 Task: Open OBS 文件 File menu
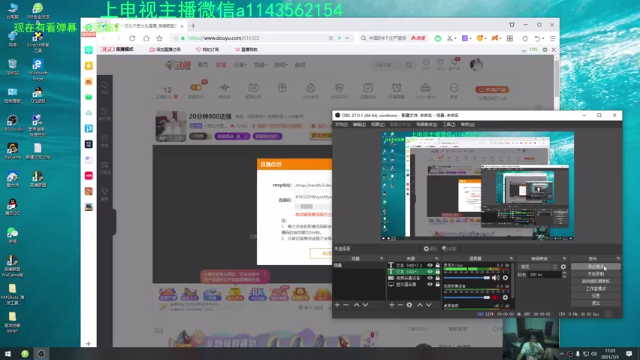(x=341, y=124)
